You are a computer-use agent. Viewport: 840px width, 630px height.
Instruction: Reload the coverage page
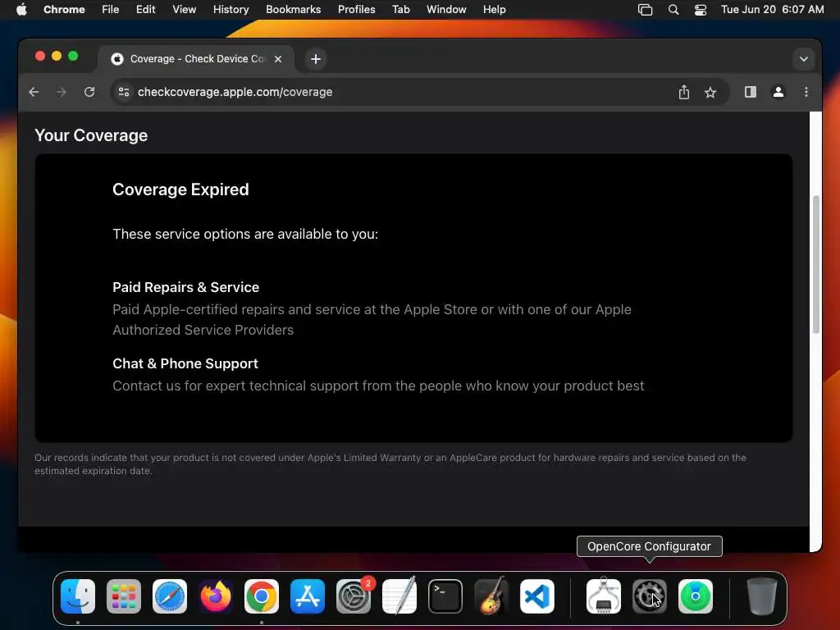coord(89,92)
